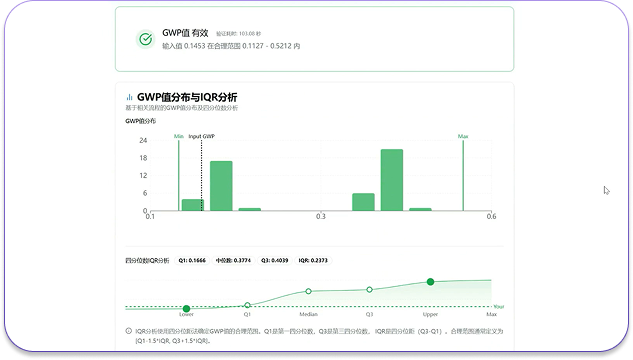Viewport: 633px width, 360px height.
Task: Click the IQR explanation note text
Action: coord(319,336)
